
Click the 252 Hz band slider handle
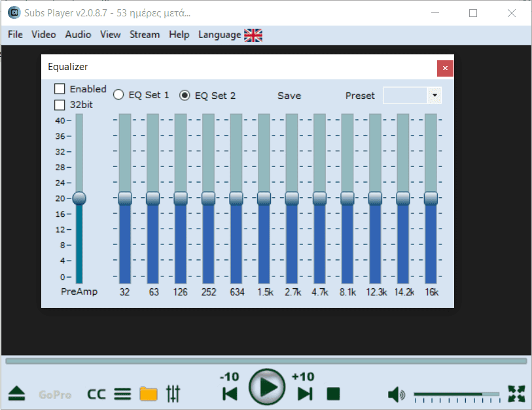click(x=208, y=198)
